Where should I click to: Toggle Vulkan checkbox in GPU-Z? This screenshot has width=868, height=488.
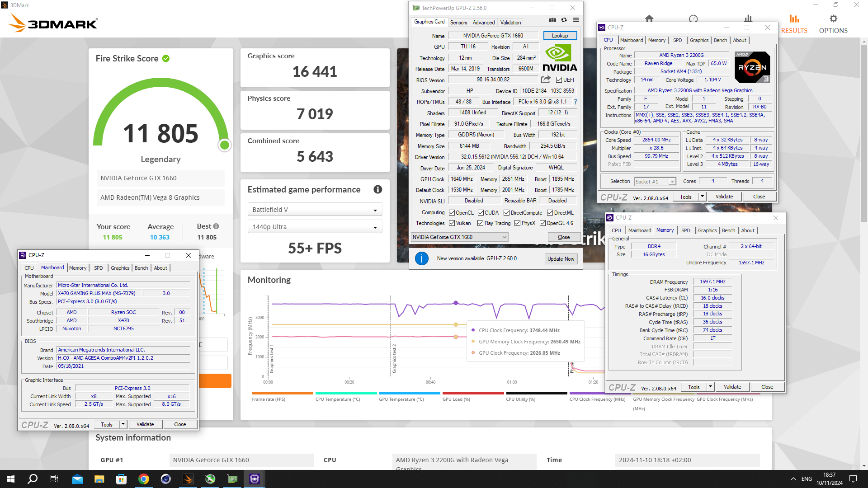[x=452, y=223]
